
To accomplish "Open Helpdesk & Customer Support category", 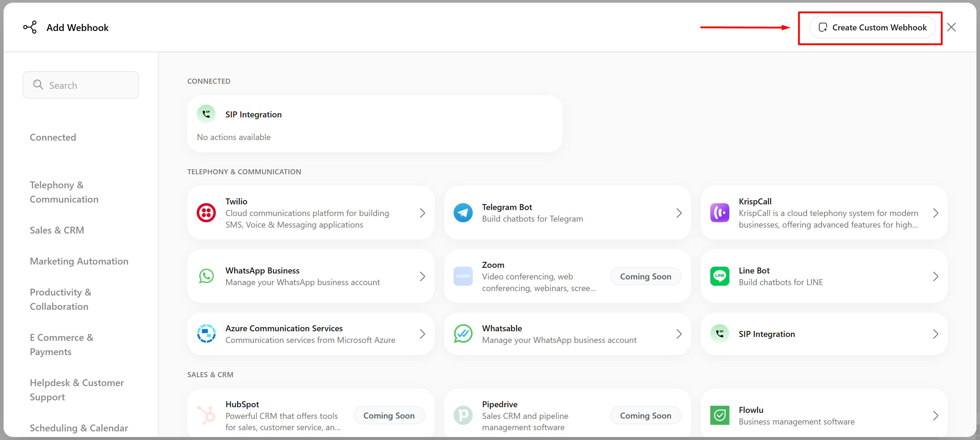I will tap(77, 390).
